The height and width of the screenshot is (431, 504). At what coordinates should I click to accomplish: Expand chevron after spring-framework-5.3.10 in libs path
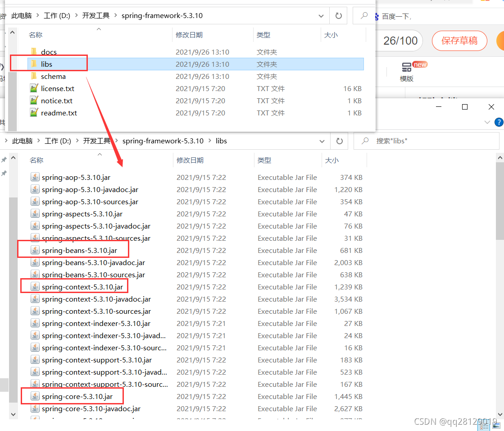coord(209,141)
